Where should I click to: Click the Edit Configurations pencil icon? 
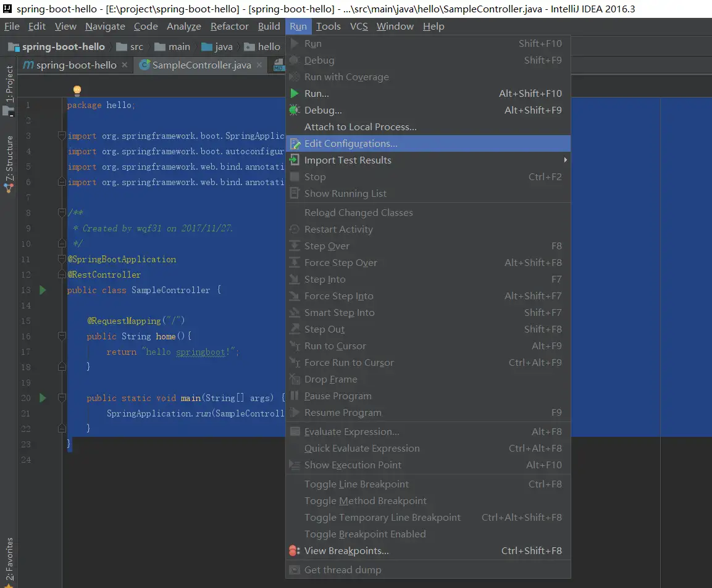click(295, 144)
